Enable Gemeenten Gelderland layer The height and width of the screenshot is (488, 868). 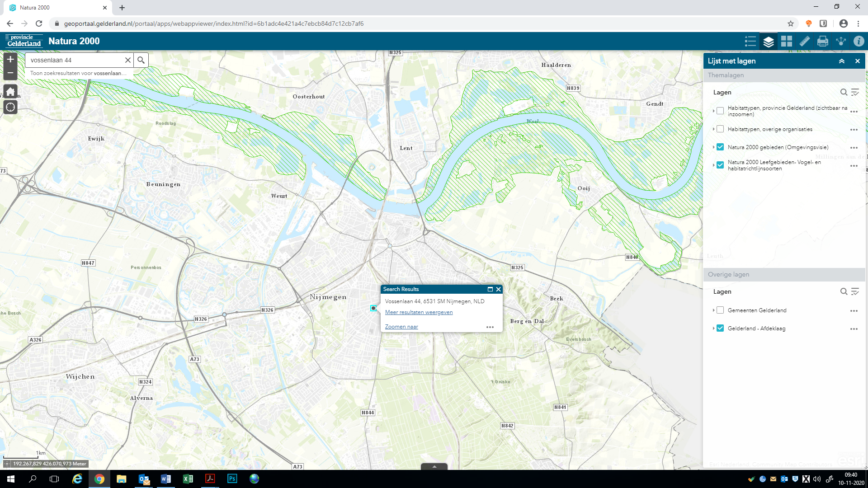720,310
